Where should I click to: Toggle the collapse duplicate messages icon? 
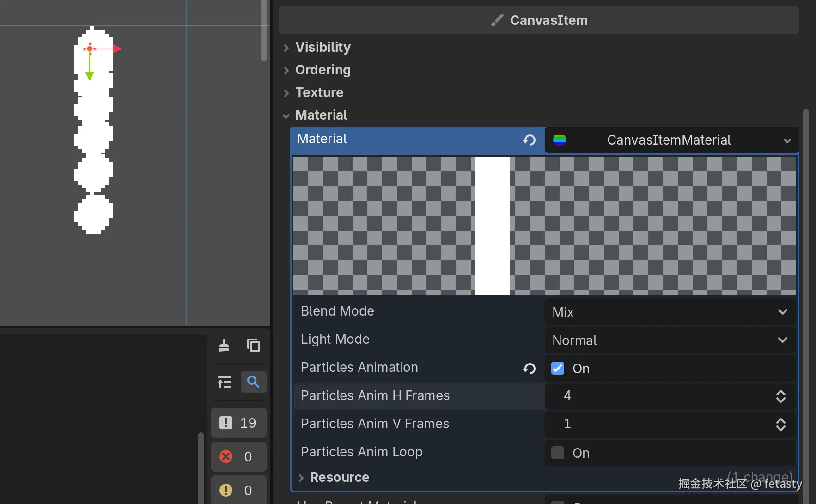[x=224, y=382]
